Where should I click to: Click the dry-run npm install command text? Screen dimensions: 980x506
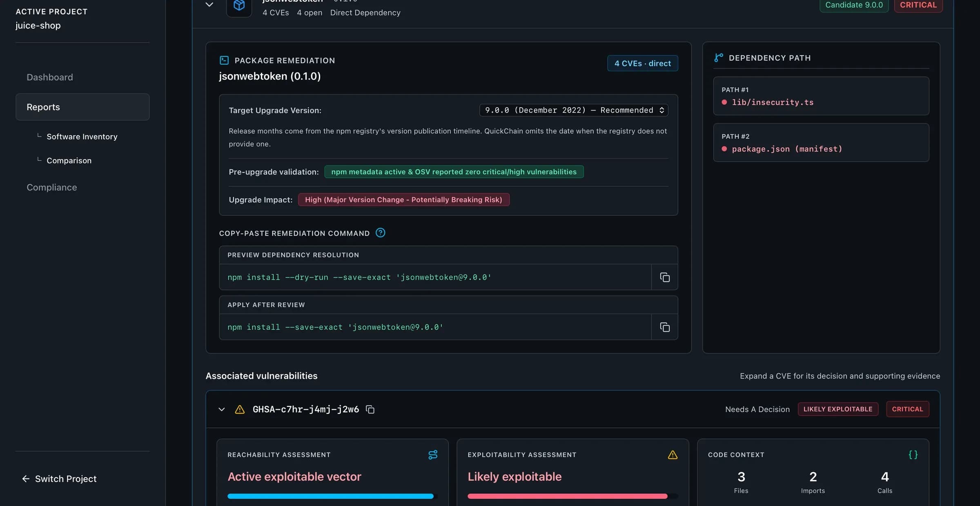point(359,277)
